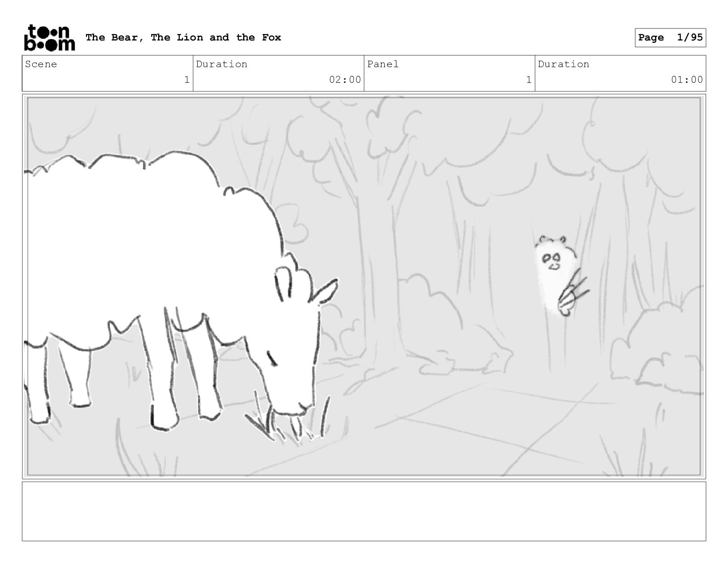The width and height of the screenshot is (728, 563).
Task: Click the scene Duration cell showing 02:00
Action: coord(279,74)
